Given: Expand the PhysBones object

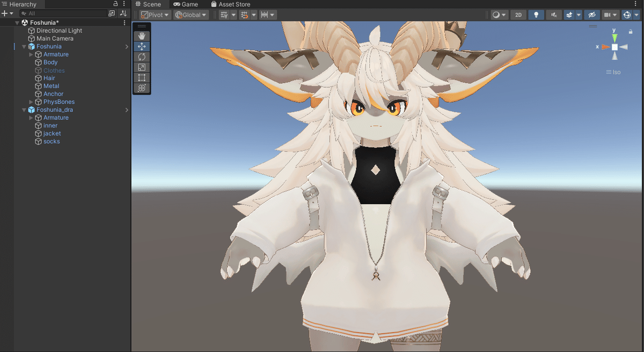Looking at the screenshot, I should coord(31,102).
